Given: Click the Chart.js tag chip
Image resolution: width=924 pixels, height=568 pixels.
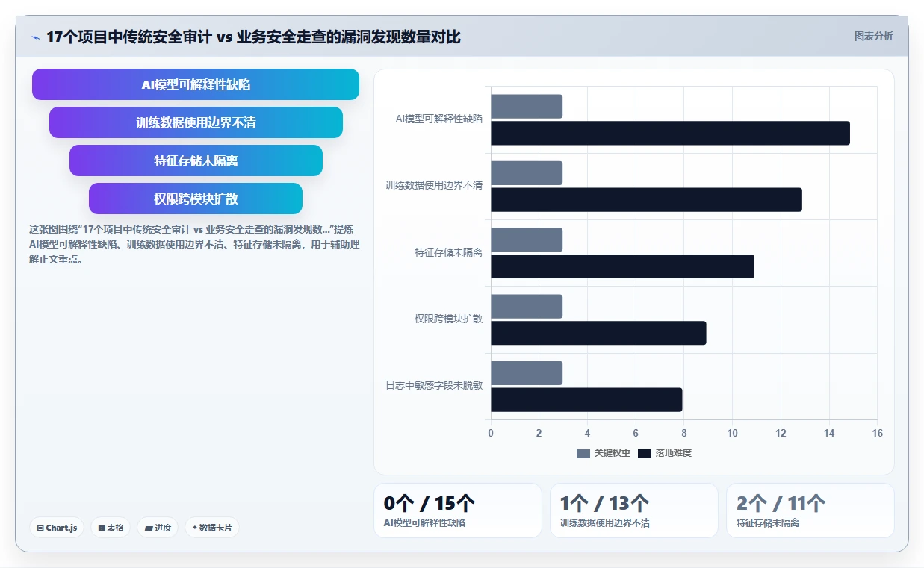Looking at the screenshot, I should pyautogui.click(x=58, y=528).
